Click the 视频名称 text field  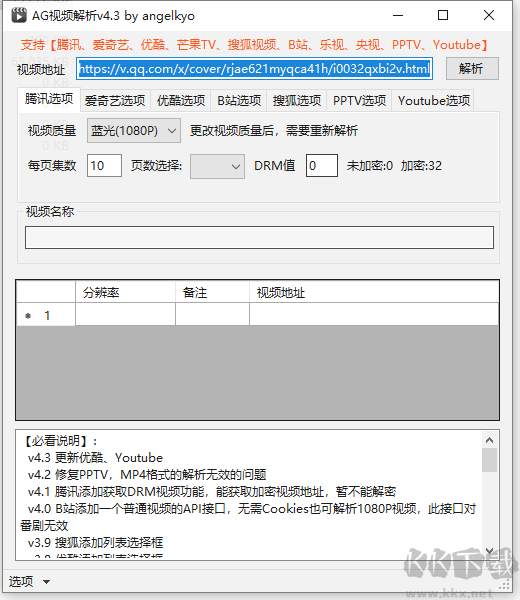coord(259,238)
